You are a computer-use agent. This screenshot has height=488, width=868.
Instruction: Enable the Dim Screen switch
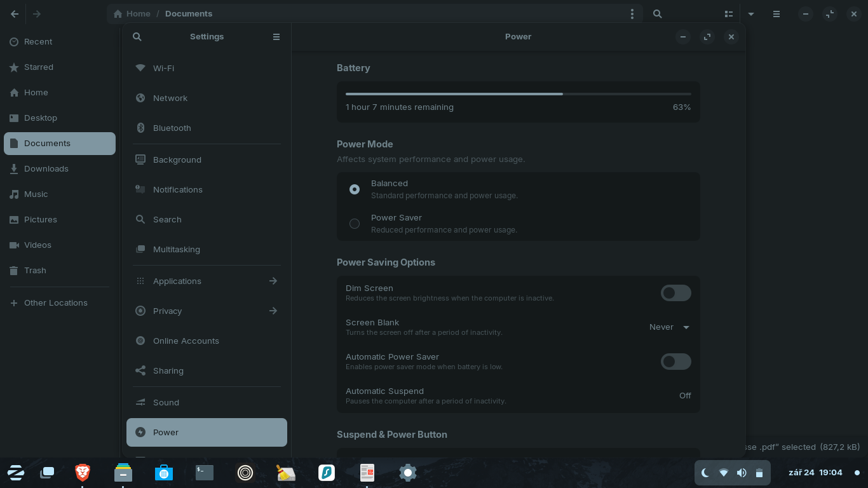click(x=675, y=293)
